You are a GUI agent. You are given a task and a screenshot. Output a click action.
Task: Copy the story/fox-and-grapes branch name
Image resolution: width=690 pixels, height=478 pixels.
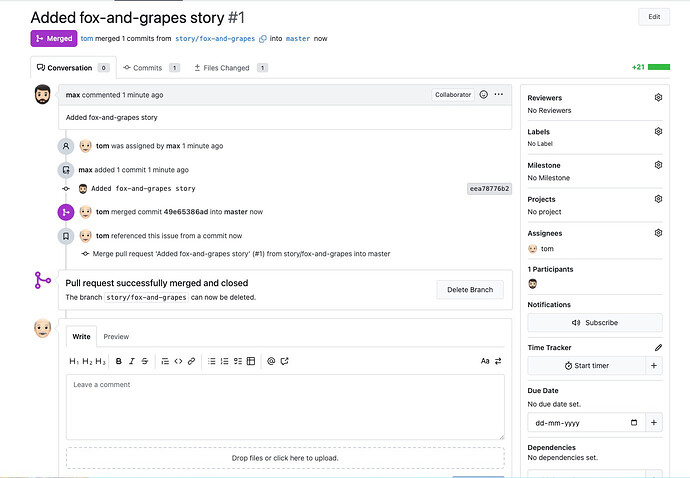click(x=263, y=38)
